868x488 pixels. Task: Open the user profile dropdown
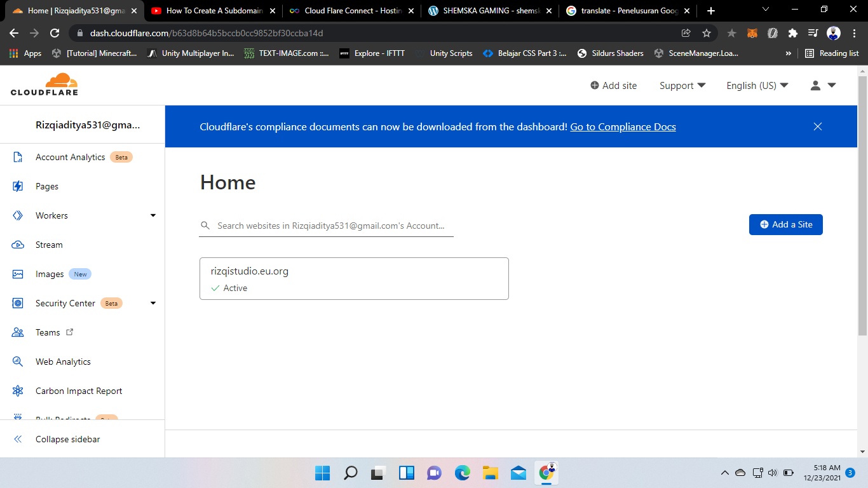tap(823, 85)
